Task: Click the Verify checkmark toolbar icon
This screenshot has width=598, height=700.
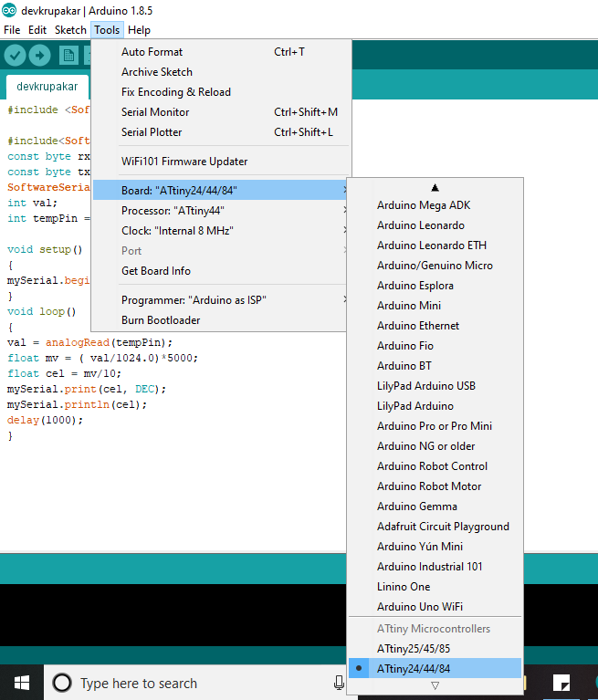Action: click(16, 56)
